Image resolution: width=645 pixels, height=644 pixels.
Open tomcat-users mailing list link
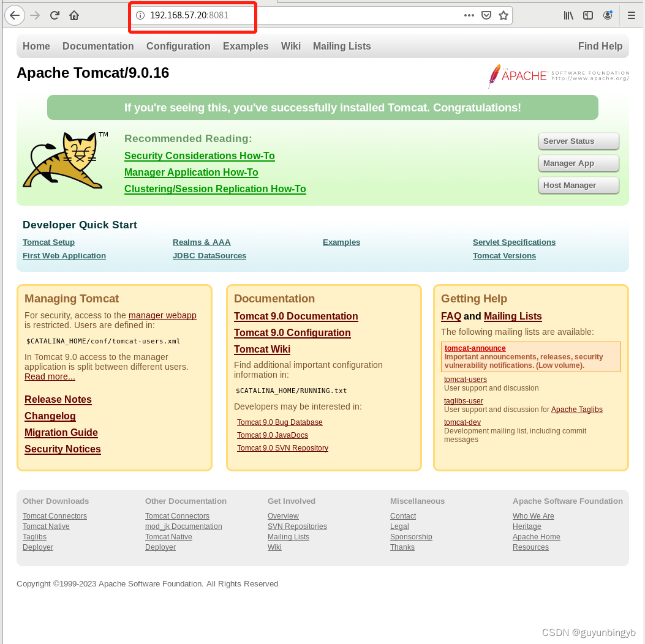coord(466,380)
